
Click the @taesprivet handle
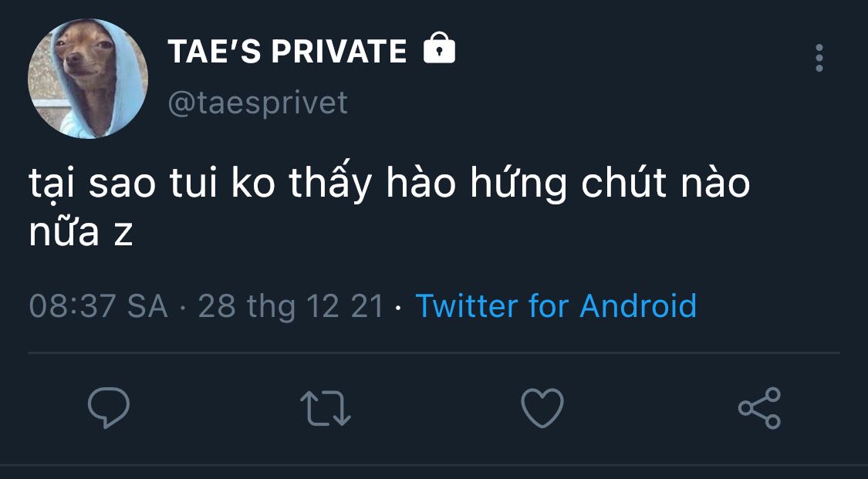[258, 103]
